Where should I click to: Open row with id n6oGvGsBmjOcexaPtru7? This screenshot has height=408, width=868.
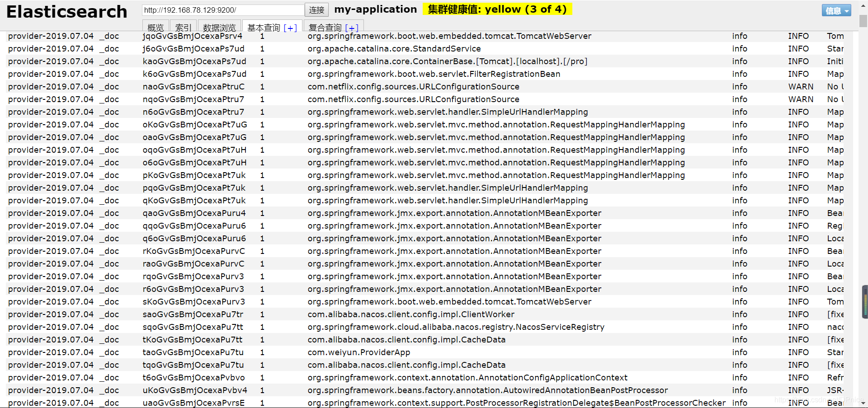click(193, 112)
